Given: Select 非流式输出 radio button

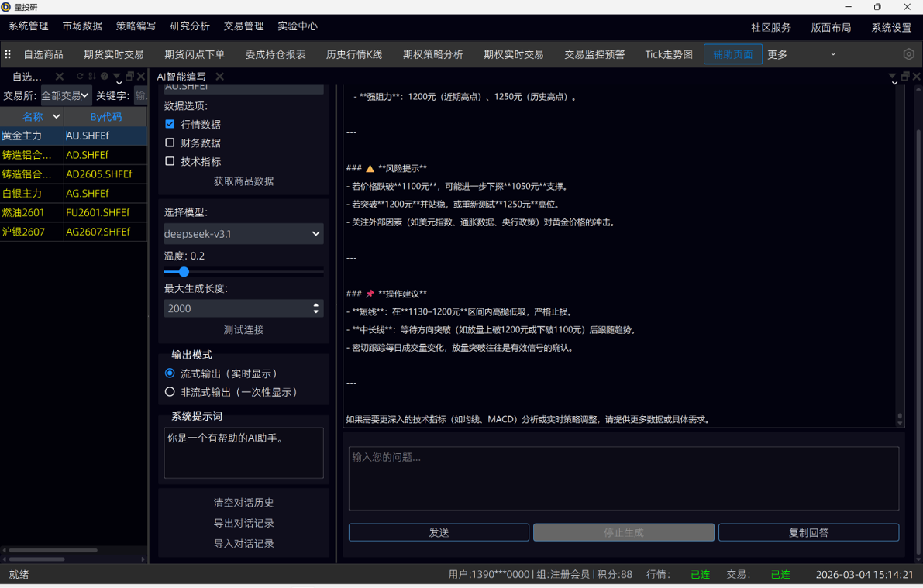Looking at the screenshot, I should [170, 391].
